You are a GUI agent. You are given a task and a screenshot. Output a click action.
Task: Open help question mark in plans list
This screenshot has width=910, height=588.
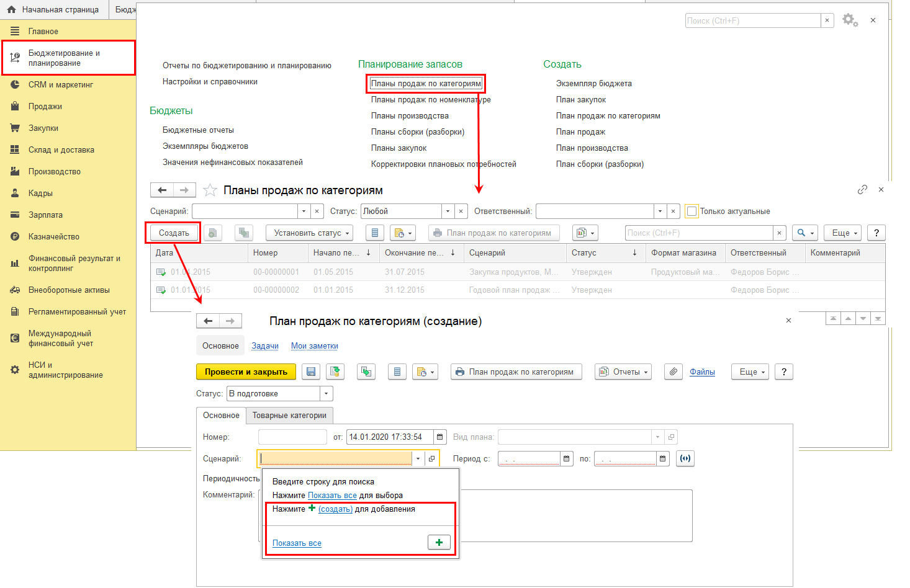tap(876, 233)
